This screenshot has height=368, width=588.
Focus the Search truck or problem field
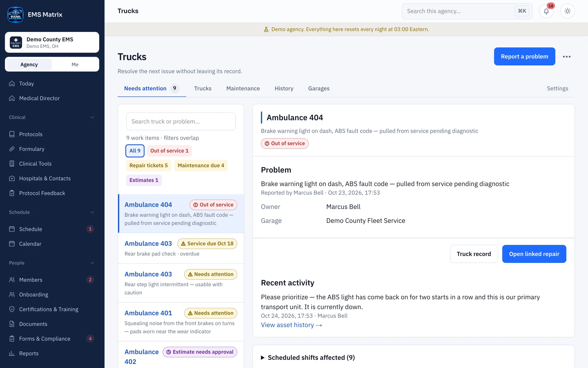point(181,121)
